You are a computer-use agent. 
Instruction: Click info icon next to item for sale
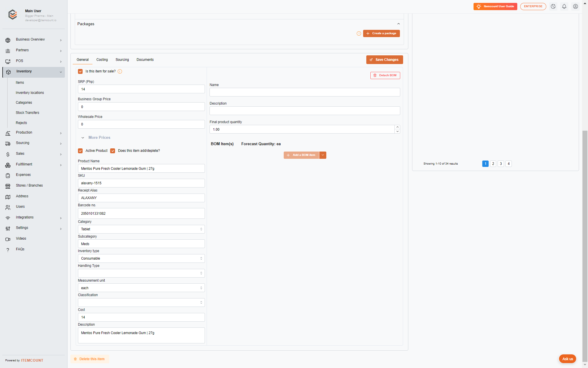(x=120, y=71)
